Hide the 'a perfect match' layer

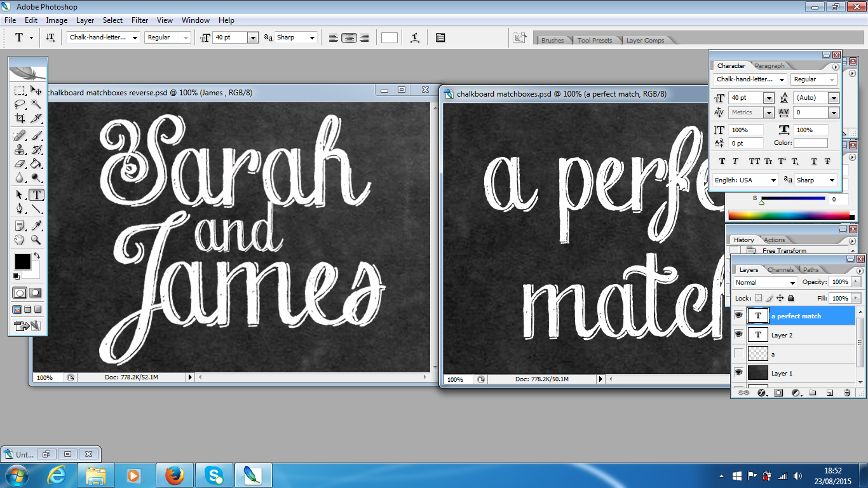[738, 315]
